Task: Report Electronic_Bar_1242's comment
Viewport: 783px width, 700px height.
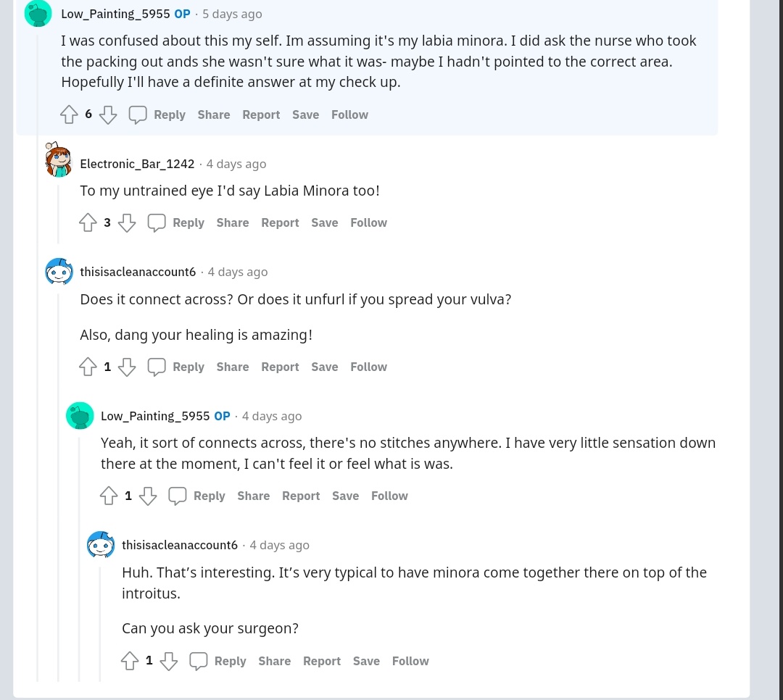Action: (x=280, y=222)
